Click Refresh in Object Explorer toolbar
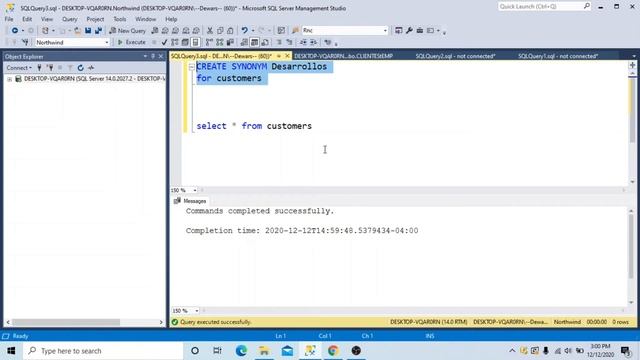 click(x=80, y=68)
